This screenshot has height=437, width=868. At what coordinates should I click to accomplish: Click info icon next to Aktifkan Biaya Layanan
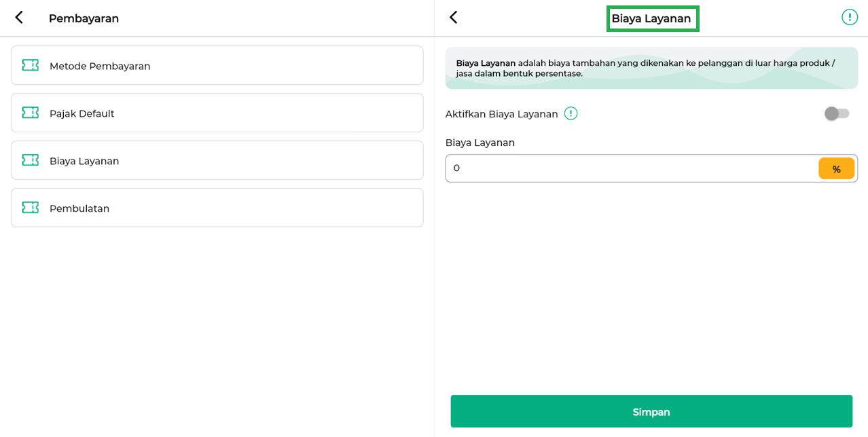(571, 114)
